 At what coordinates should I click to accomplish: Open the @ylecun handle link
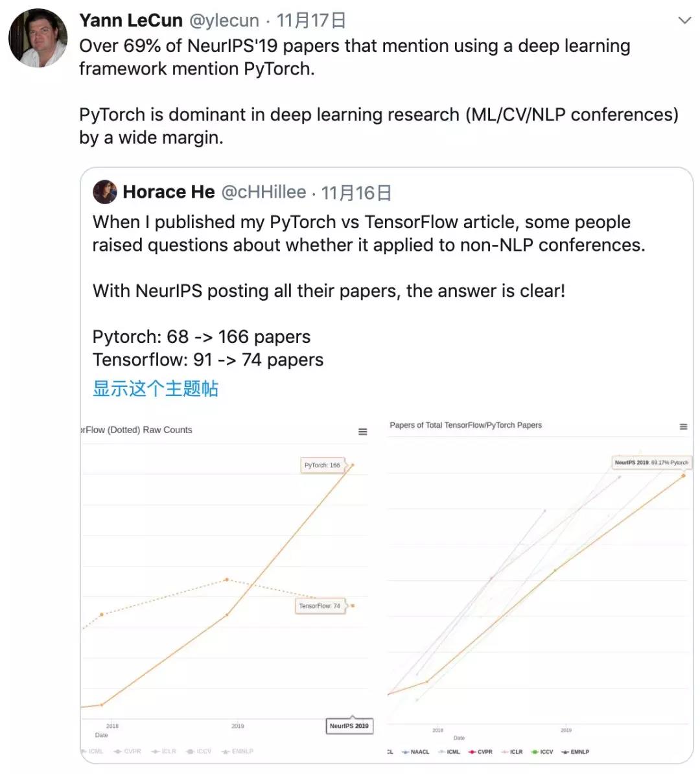224,20
